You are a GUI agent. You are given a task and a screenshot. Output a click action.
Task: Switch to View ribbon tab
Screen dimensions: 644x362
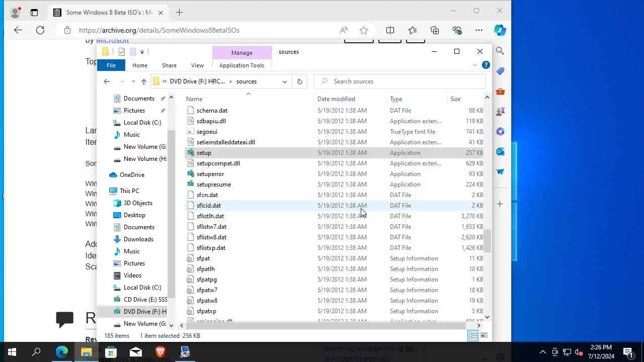[x=197, y=65]
